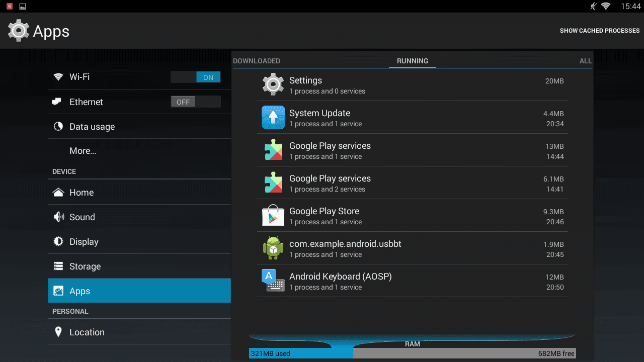
Task: Click the Settings gear icon beside Apps title
Action: pos(19,31)
